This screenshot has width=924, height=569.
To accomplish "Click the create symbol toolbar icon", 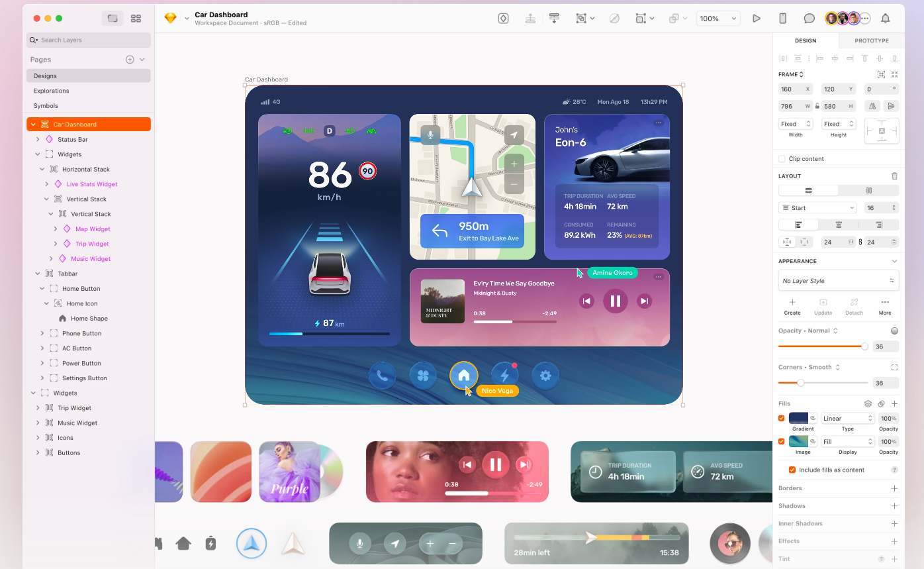I will (x=503, y=19).
